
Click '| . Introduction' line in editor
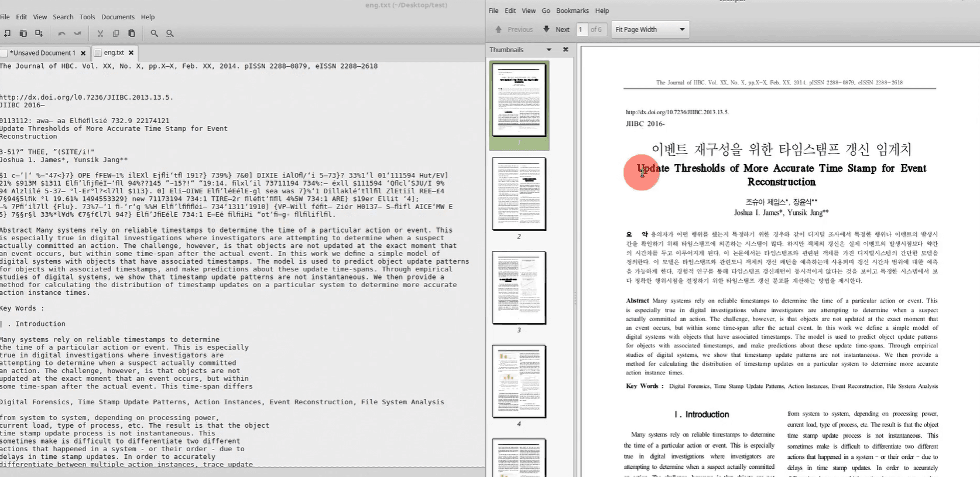point(33,324)
